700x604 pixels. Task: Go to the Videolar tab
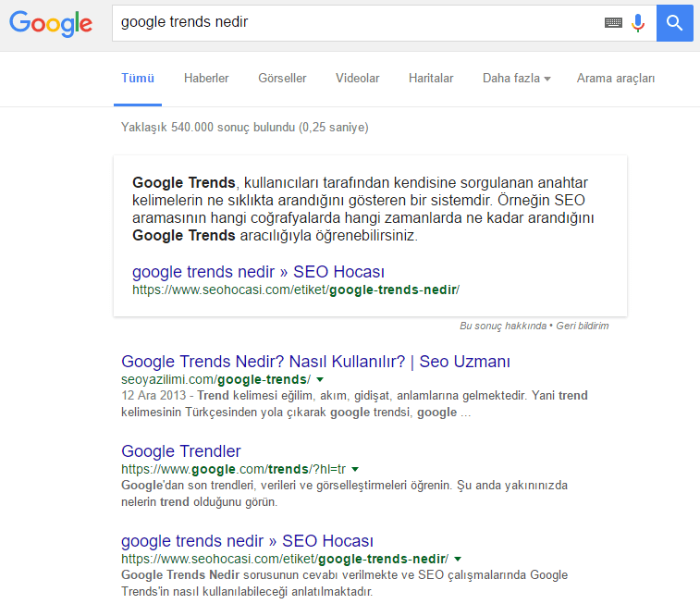tap(357, 79)
